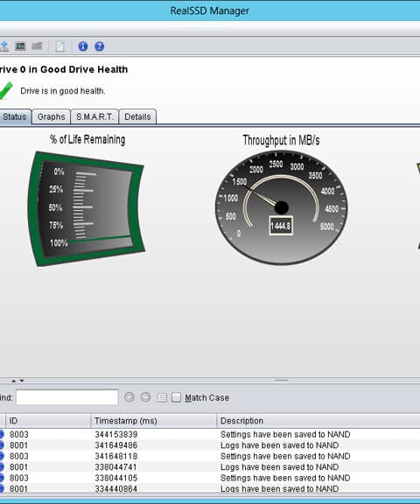
Task: Select the log row with timestamp 334440864
Action: point(210,488)
